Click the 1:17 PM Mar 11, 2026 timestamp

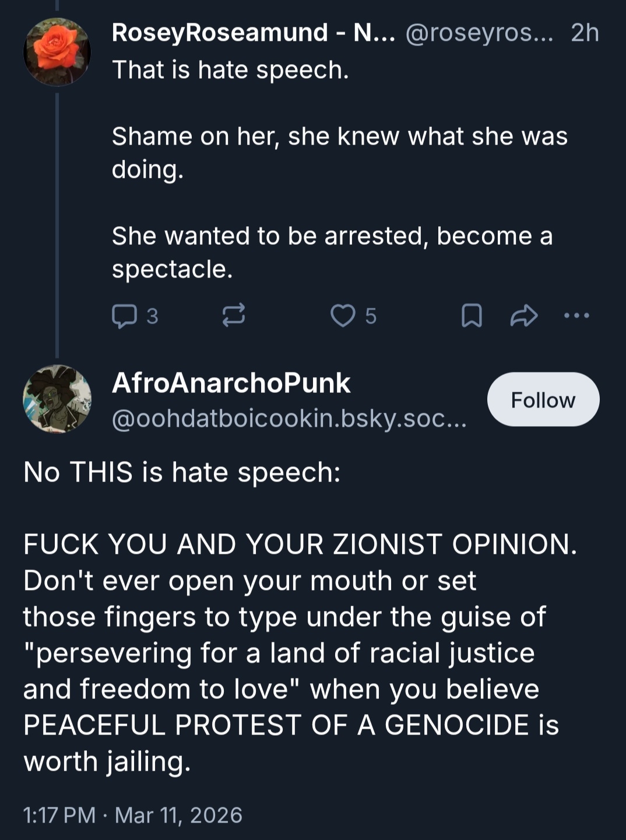tap(132, 814)
